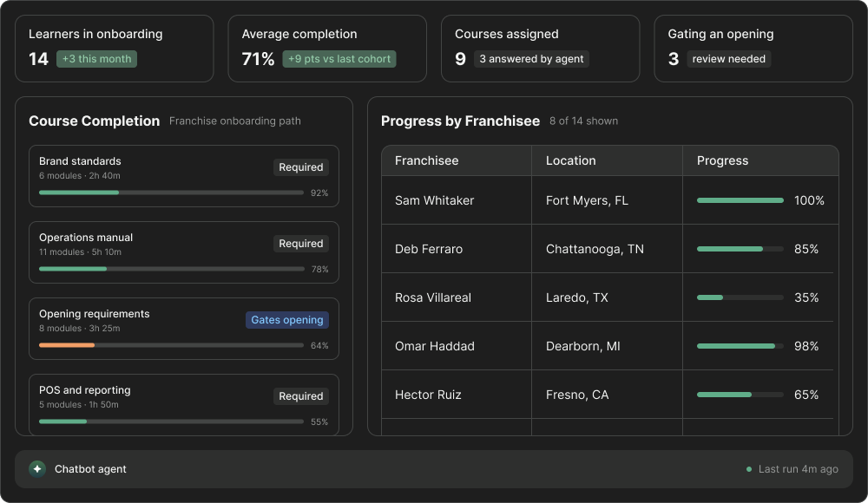Screen dimensions: 868x503
Task: Click the Required tag on Operations manual
Action: [x=300, y=244]
